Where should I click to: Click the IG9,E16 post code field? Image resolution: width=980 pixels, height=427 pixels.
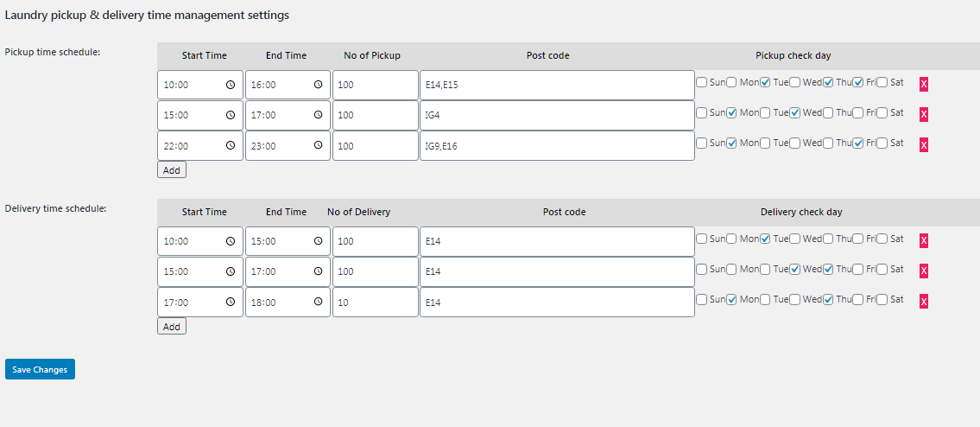(x=557, y=146)
